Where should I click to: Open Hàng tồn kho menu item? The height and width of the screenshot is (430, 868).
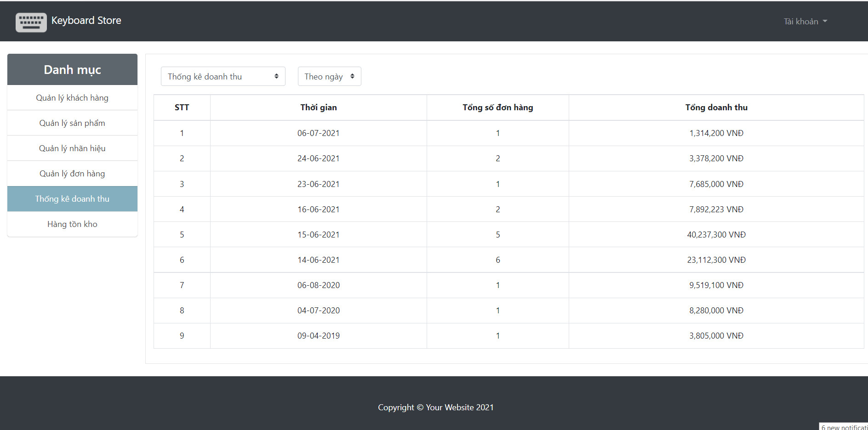point(72,224)
